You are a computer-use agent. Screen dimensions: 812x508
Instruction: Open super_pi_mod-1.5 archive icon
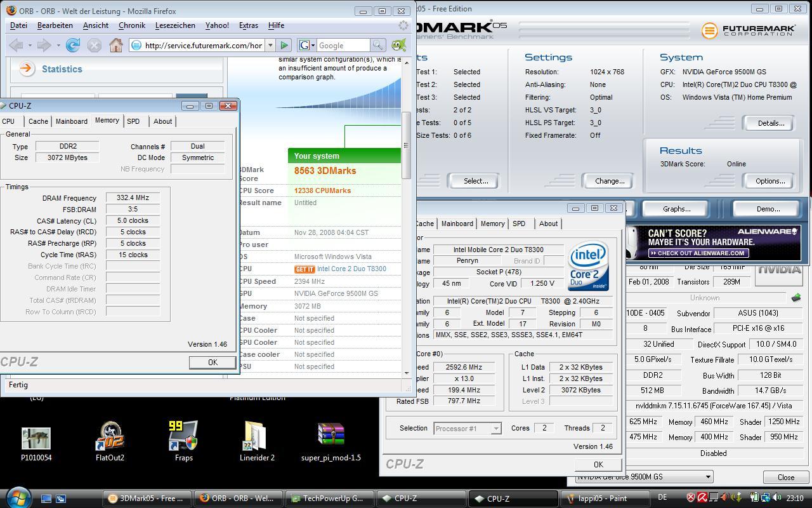pos(331,442)
